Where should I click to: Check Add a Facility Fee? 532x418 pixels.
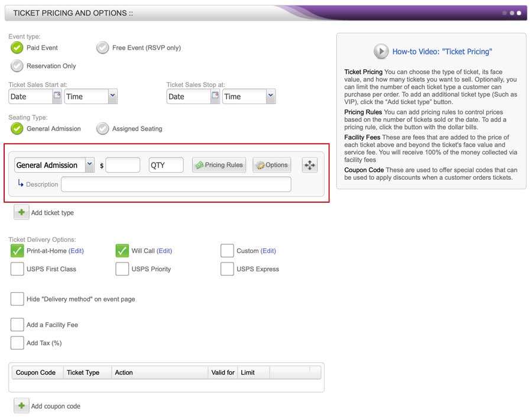coord(17,325)
